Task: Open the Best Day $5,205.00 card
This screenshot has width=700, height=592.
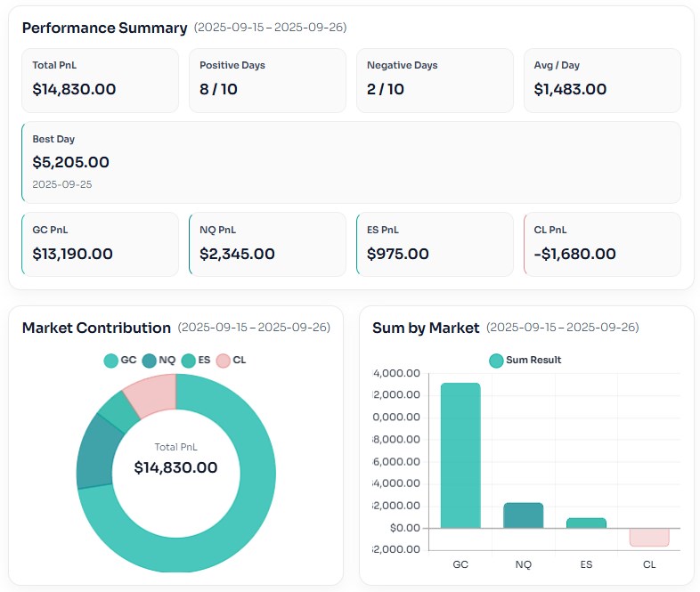Action: tap(351, 162)
